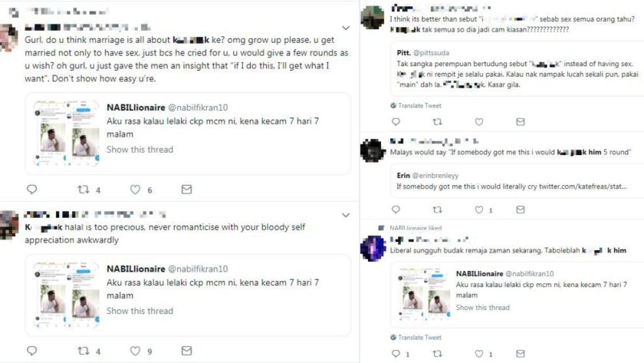This screenshot has width=644, height=363.
Task: Click envelope icon under "Gurl, do u think" tweet
Action: pyautogui.click(x=186, y=190)
